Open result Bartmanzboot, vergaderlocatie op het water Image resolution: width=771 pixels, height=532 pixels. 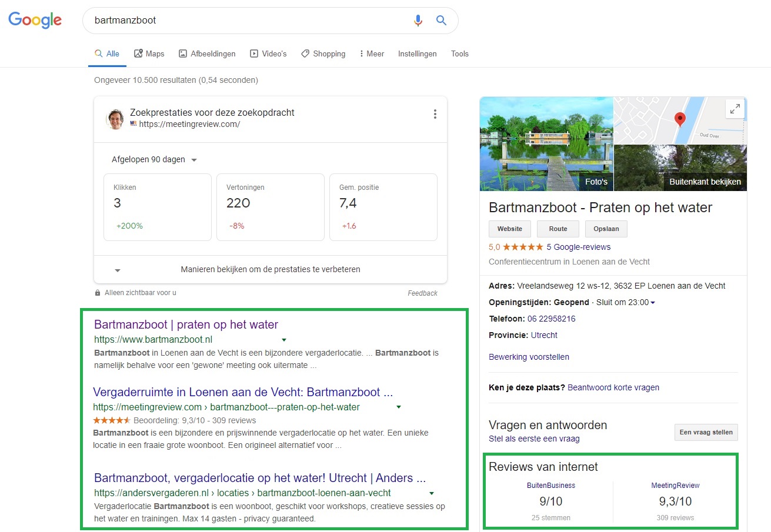pos(260,477)
